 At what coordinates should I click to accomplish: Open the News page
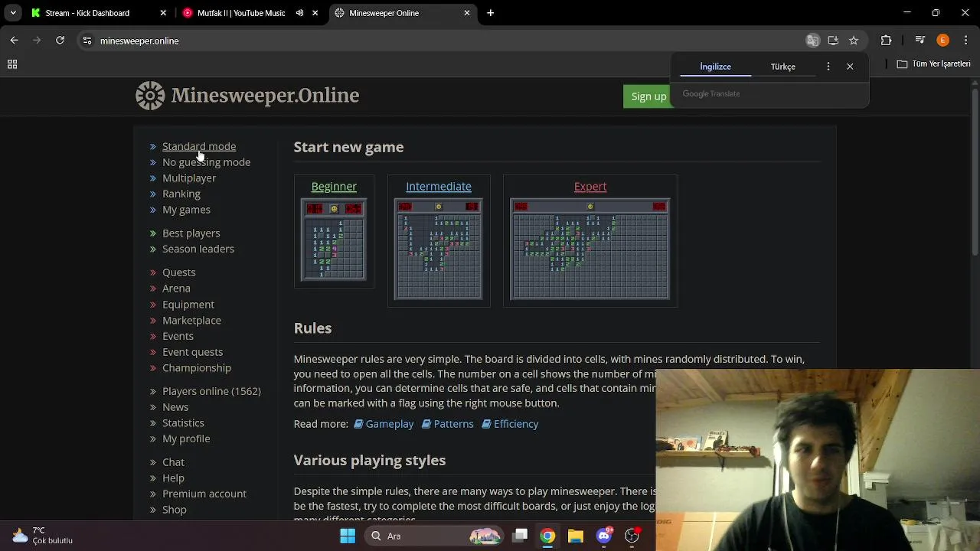pyautogui.click(x=175, y=407)
